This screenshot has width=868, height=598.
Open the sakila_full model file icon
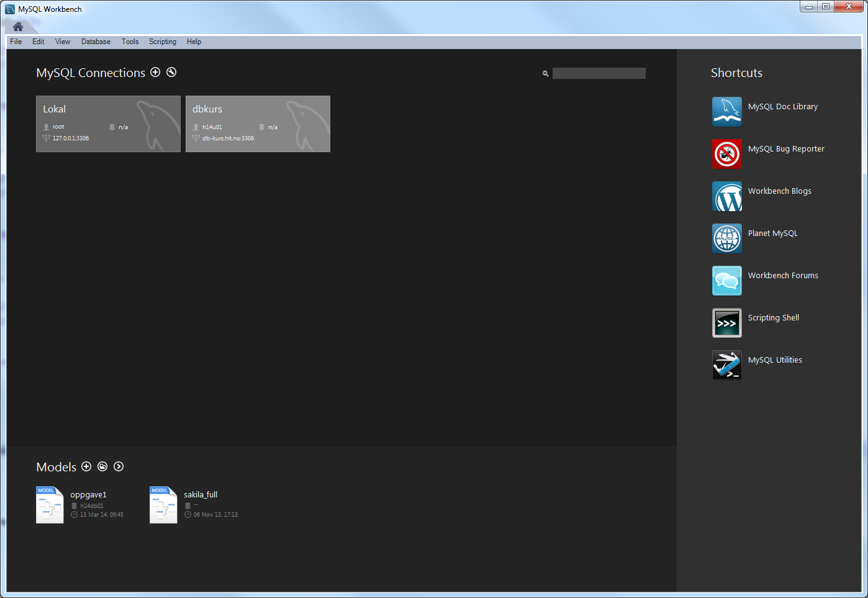(x=163, y=505)
